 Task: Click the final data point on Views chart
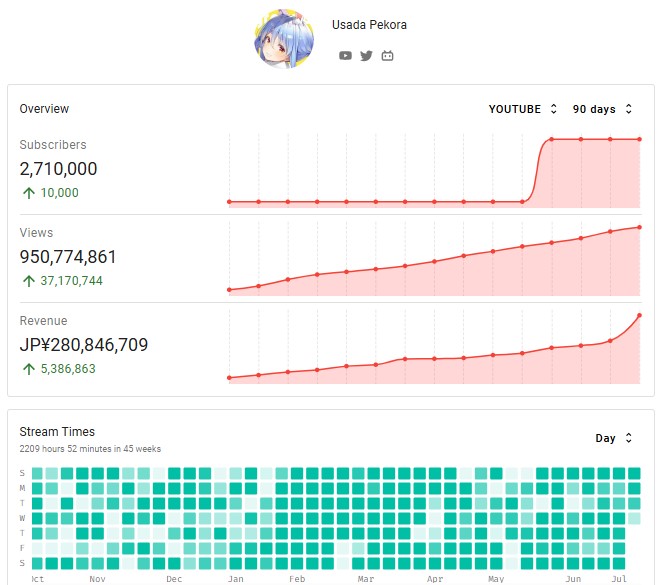pyautogui.click(x=639, y=227)
